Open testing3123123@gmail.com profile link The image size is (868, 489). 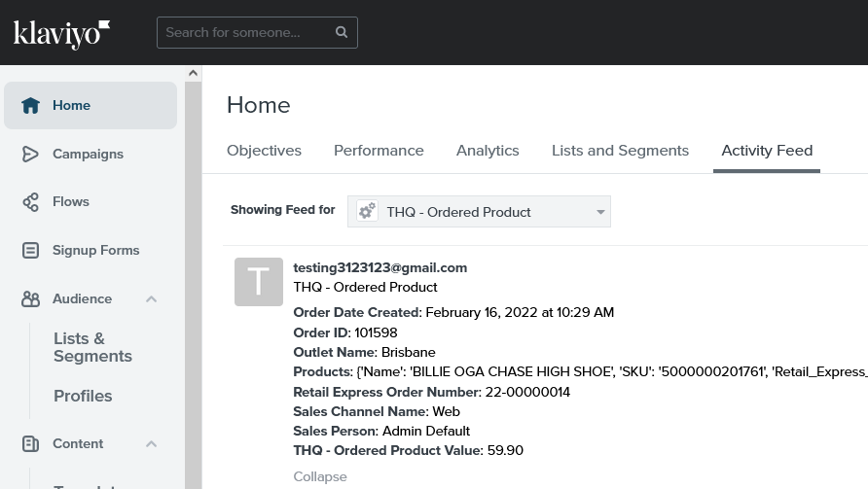(380, 267)
